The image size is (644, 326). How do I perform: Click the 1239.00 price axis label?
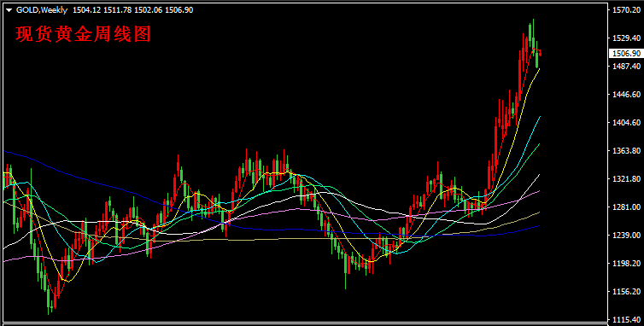pyautogui.click(x=627, y=236)
